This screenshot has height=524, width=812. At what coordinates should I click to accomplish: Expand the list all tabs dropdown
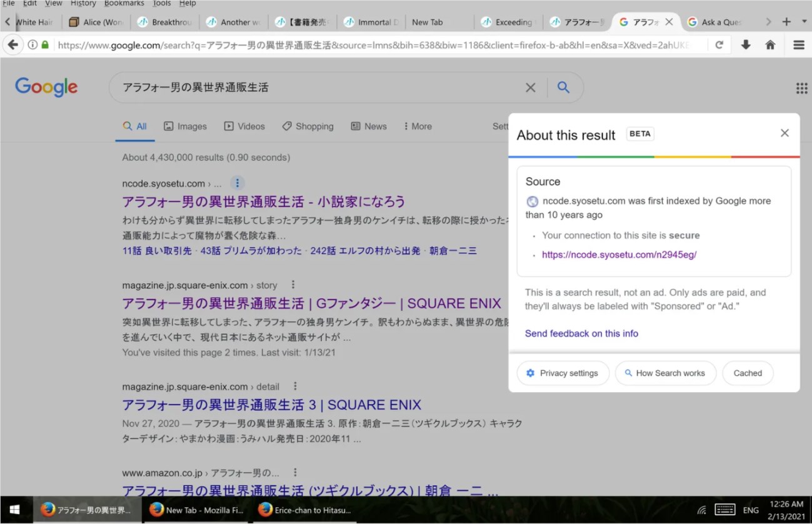click(804, 22)
